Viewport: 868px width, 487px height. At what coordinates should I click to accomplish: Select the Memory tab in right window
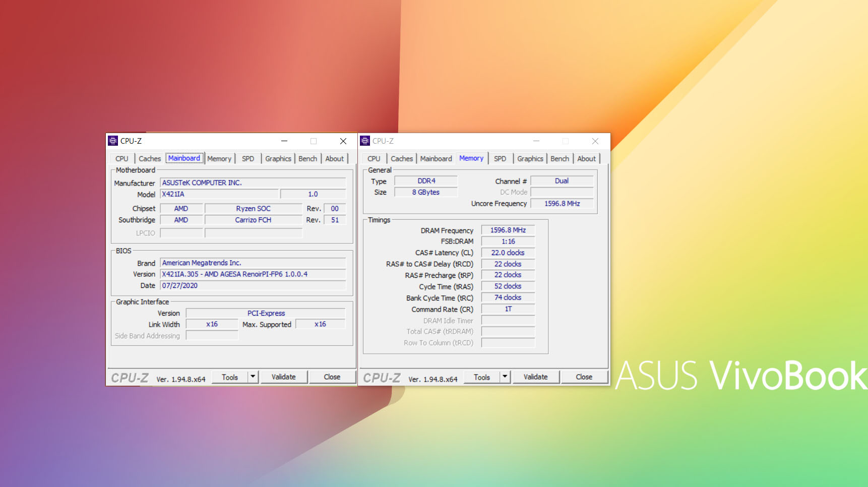(x=471, y=158)
